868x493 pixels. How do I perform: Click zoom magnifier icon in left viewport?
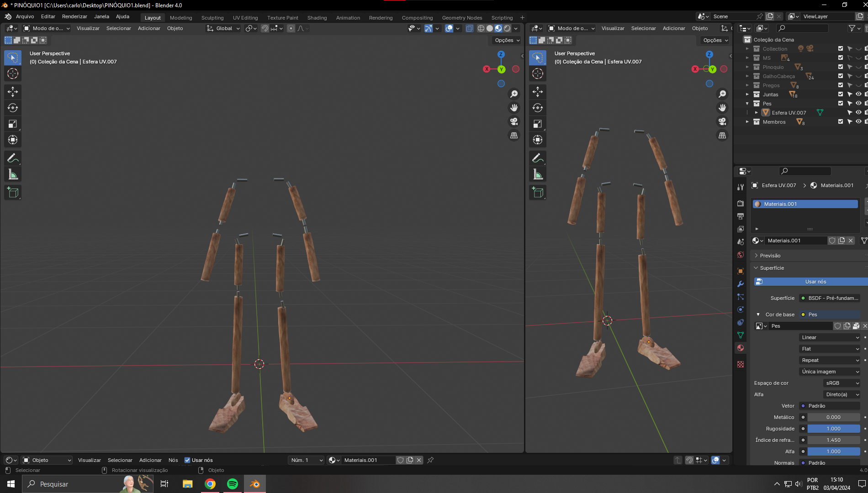click(x=514, y=94)
